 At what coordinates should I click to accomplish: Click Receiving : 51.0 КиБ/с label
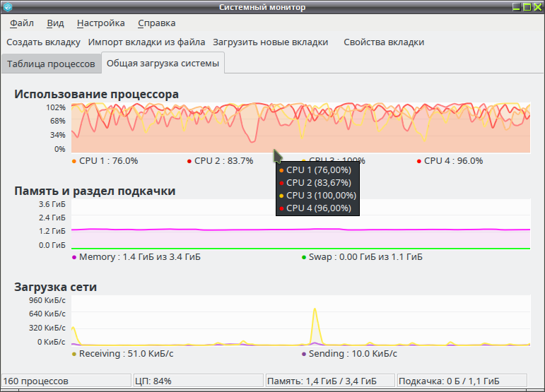126,353
